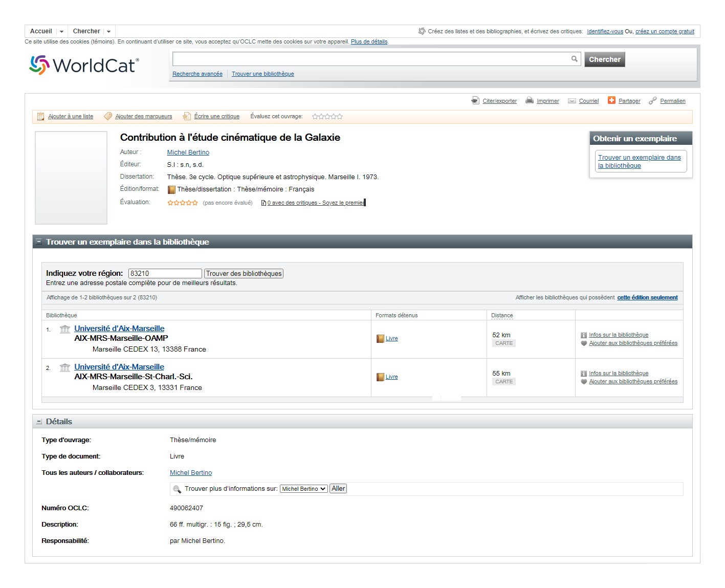Open the second Université d'Aix-Marseille link
725x588 pixels.
point(119,367)
